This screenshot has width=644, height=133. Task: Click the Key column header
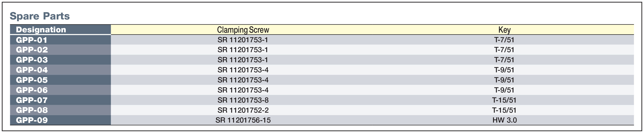[x=504, y=30]
